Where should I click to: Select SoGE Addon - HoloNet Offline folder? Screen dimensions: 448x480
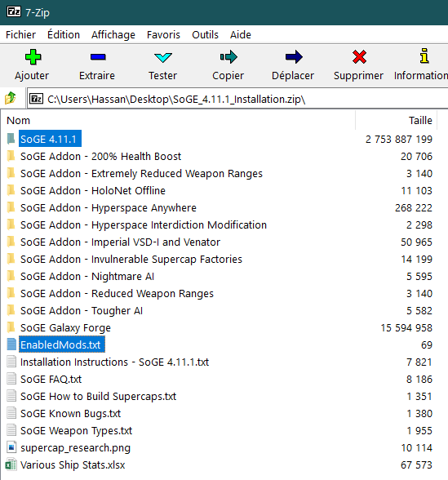tap(93, 191)
